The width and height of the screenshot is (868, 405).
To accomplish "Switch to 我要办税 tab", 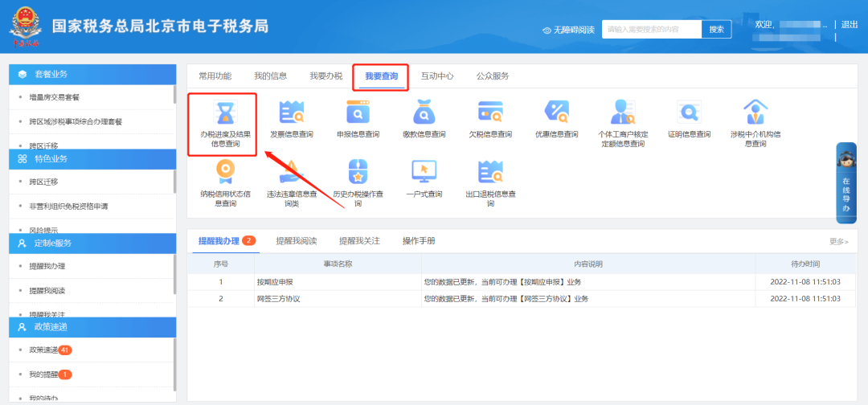I will 326,76.
